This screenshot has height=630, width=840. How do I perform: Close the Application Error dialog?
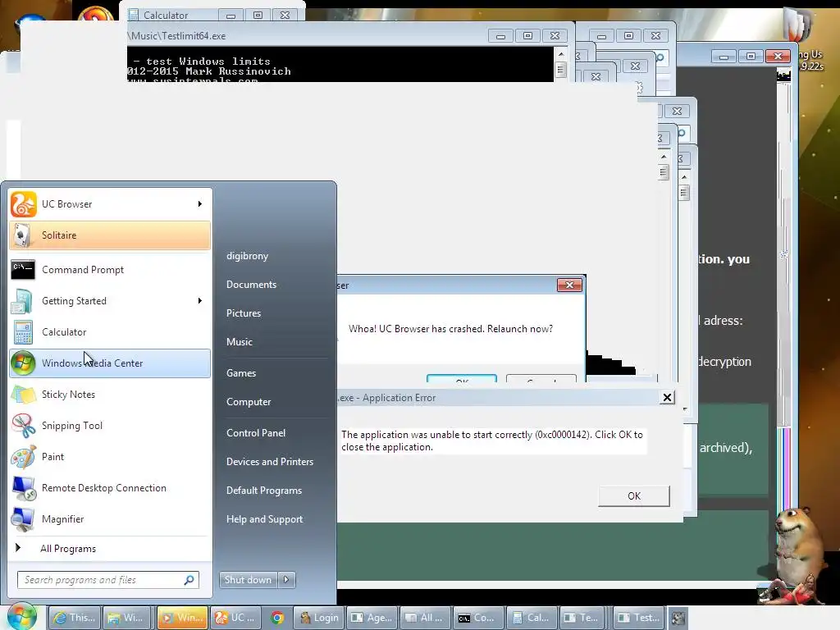[667, 398]
